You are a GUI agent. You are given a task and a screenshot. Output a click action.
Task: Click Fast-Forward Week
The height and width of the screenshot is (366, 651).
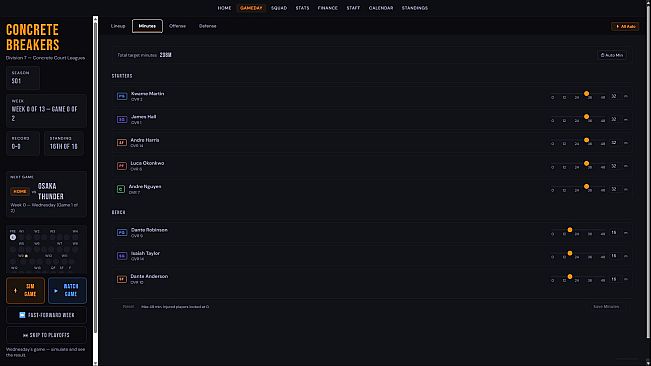(x=46, y=315)
